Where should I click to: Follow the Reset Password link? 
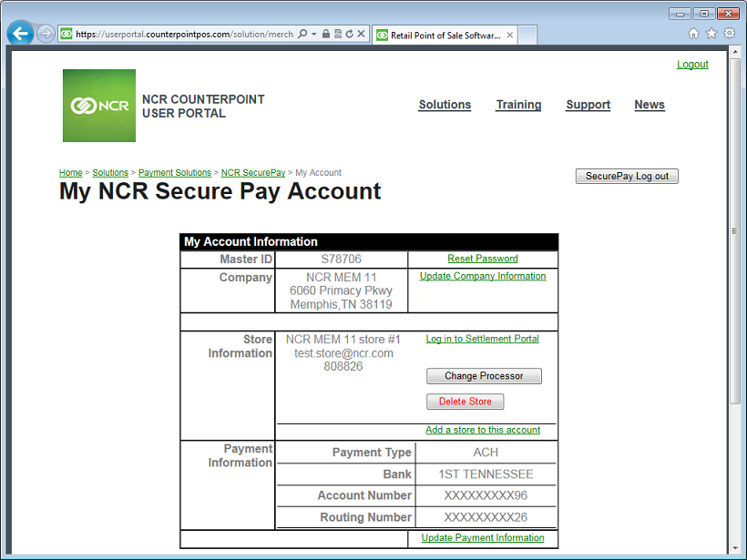[482, 259]
